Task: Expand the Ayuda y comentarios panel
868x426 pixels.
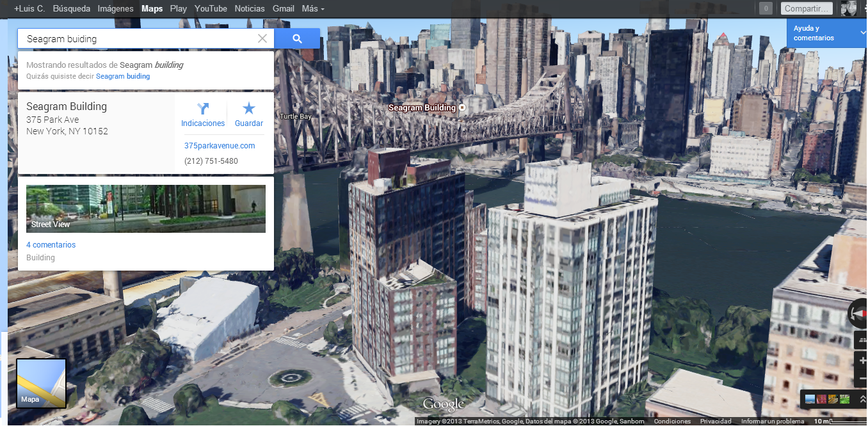Action: click(826, 33)
